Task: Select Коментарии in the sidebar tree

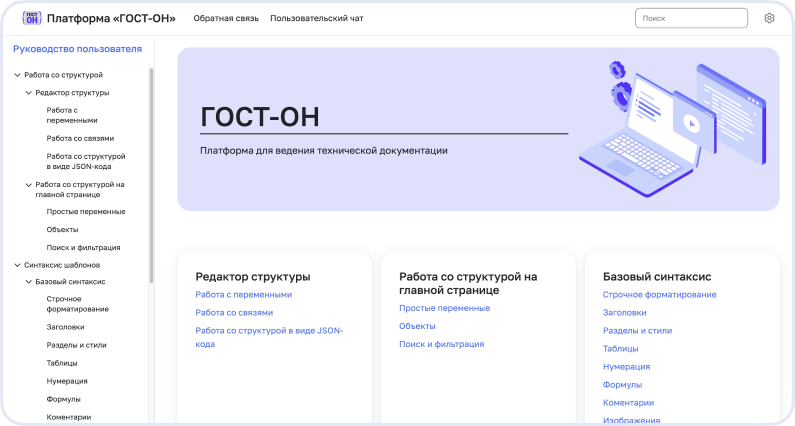Action: [69, 417]
